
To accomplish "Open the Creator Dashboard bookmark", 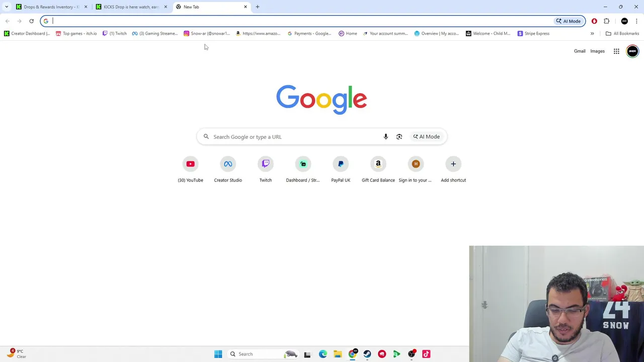I will tap(27, 34).
